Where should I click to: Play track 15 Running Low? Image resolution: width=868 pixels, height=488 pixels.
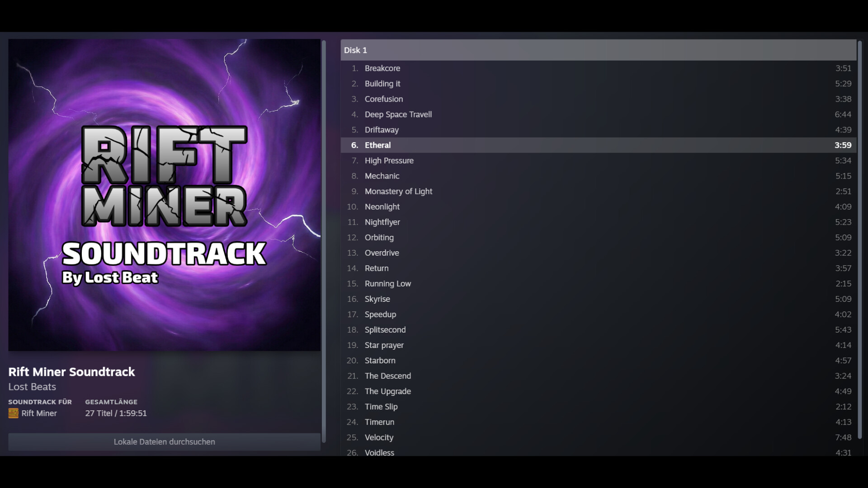(387, 283)
